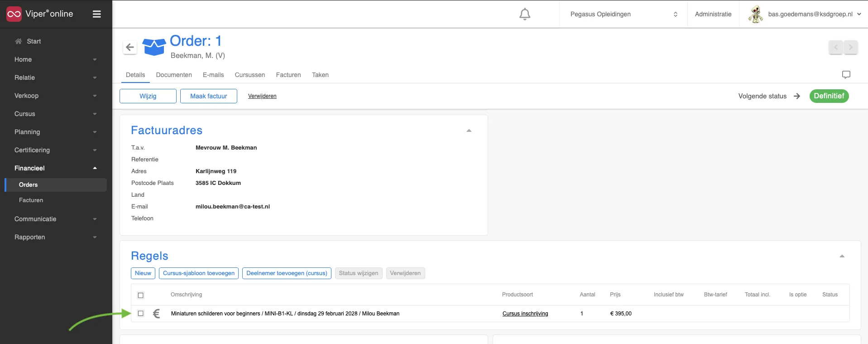Collapse the Financieel sidebar menu

coord(56,168)
